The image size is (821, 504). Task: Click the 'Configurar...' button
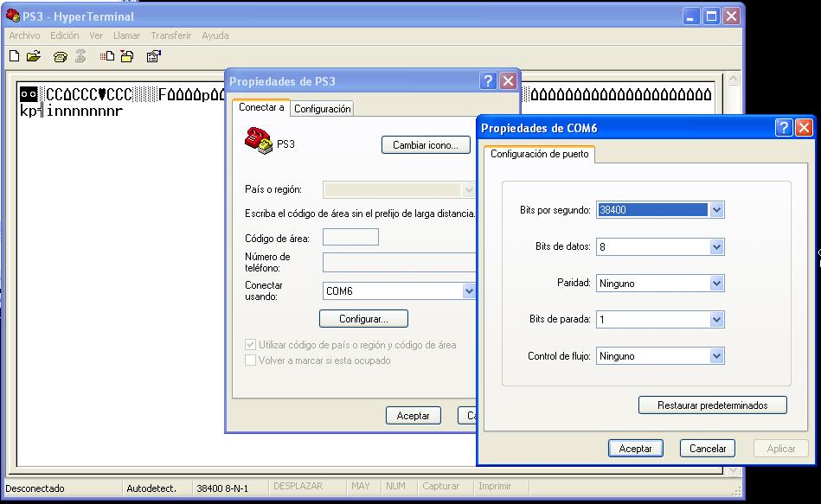[x=363, y=319]
